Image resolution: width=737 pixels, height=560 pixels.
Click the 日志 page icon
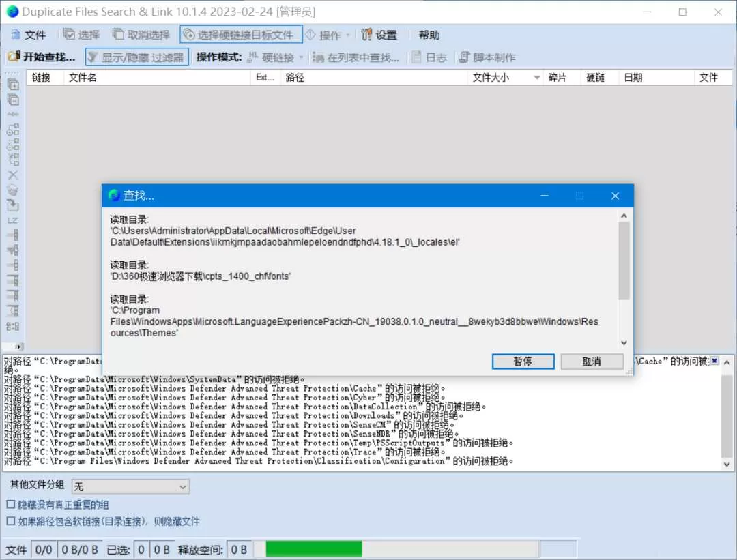pos(416,57)
